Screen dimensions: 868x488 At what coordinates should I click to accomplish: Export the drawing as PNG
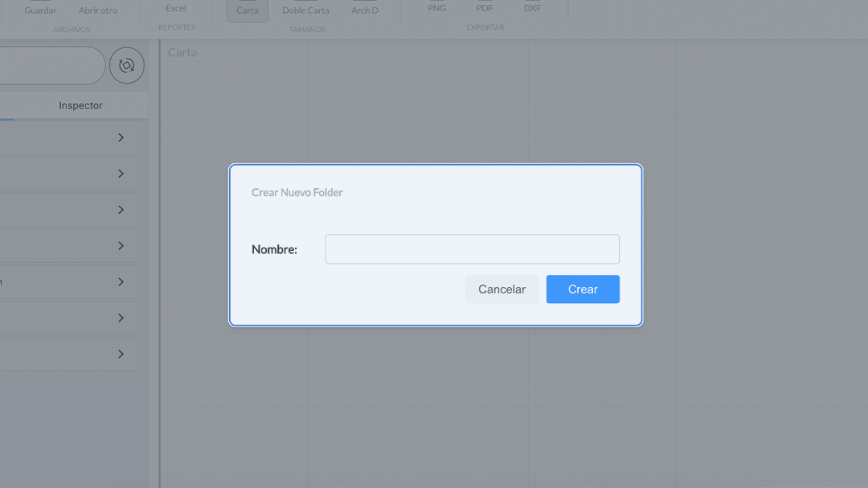(436, 8)
